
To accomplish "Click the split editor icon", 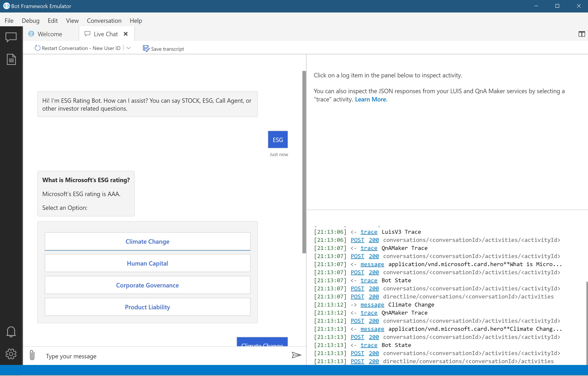I will [x=582, y=34].
